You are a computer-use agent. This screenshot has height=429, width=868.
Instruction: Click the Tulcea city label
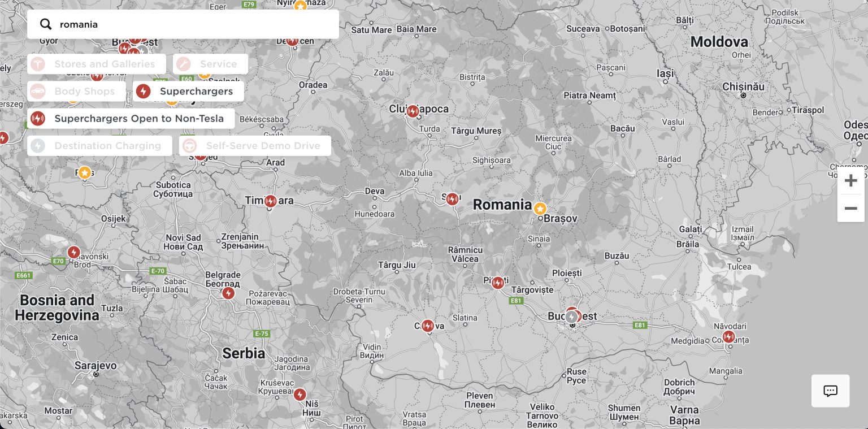click(x=739, y=266)
